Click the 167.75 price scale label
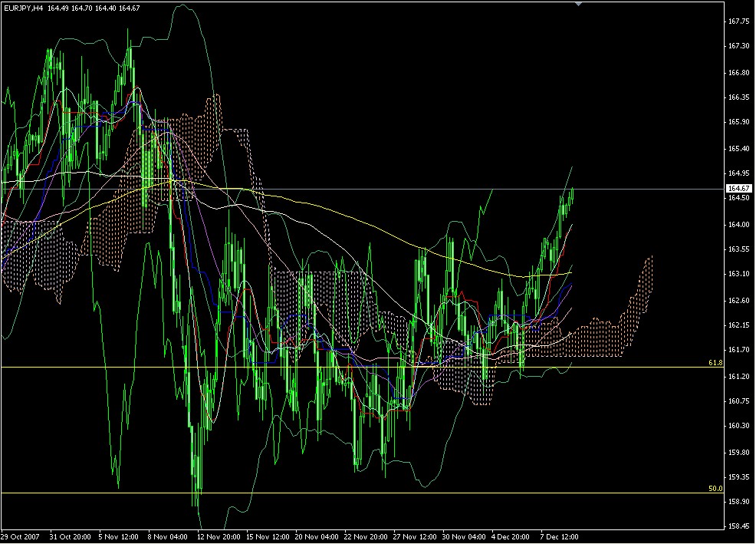756x544 pixels. tap(740, 23)
